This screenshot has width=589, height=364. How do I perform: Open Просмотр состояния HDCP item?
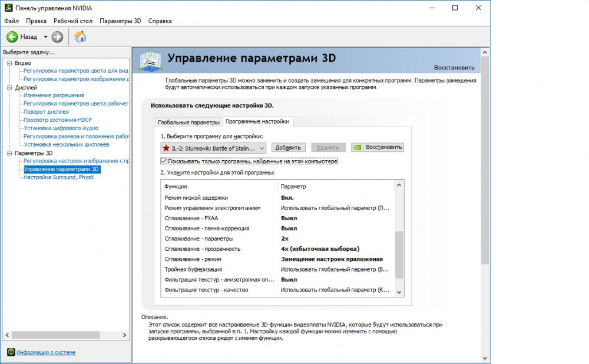(58, 120)
